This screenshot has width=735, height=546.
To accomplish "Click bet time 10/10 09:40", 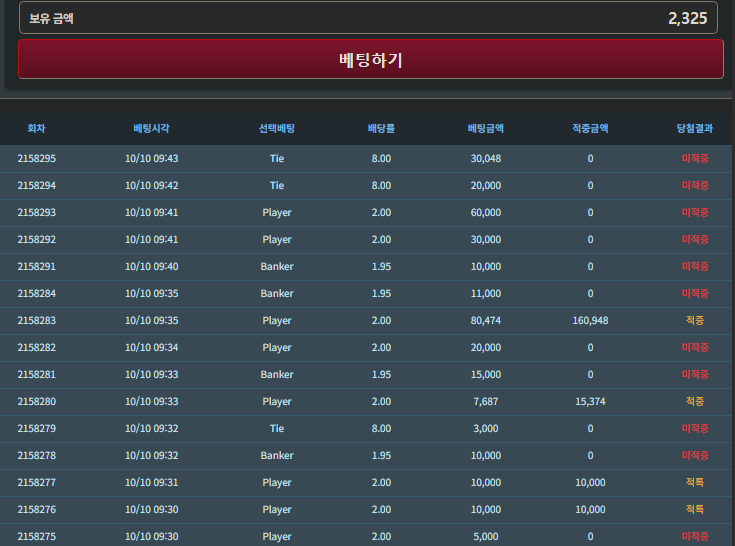I will 151,266.
